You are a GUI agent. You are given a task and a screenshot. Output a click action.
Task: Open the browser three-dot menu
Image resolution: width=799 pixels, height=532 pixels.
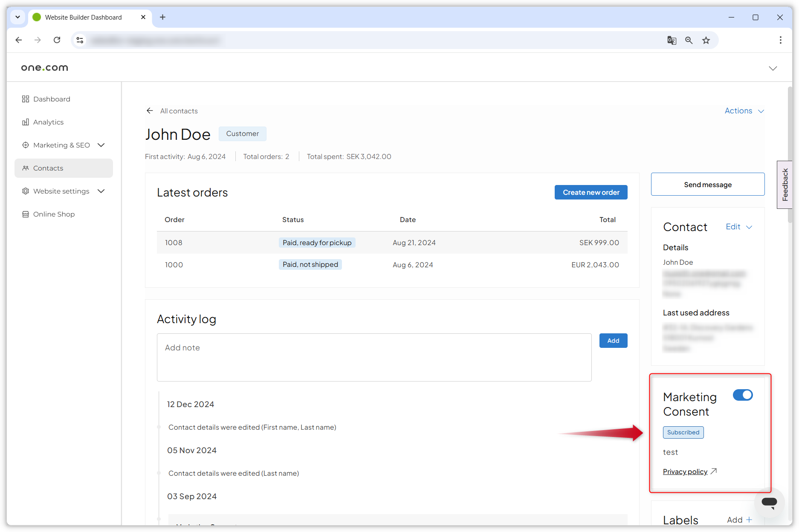[780, 40]
